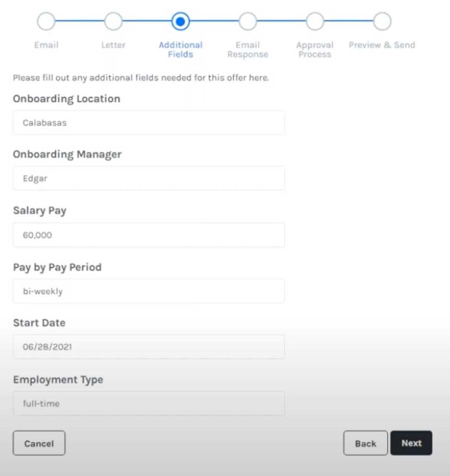
Task: Jump to Approval Process using its label
Action: click(314, 50)
